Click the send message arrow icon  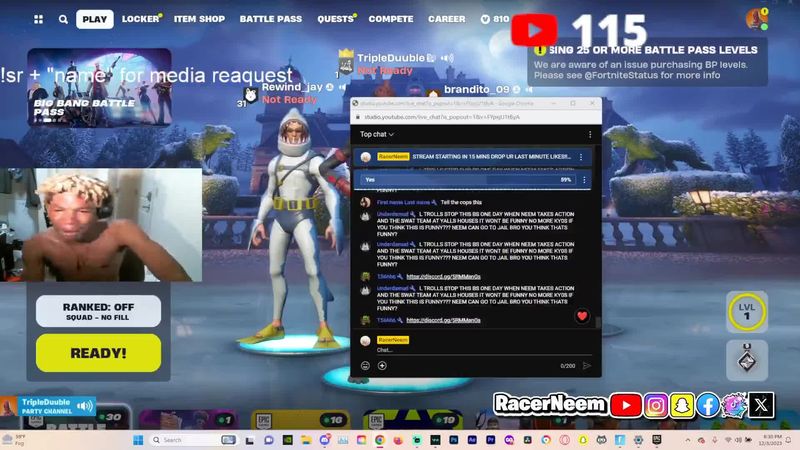click(x=587, y=365)
